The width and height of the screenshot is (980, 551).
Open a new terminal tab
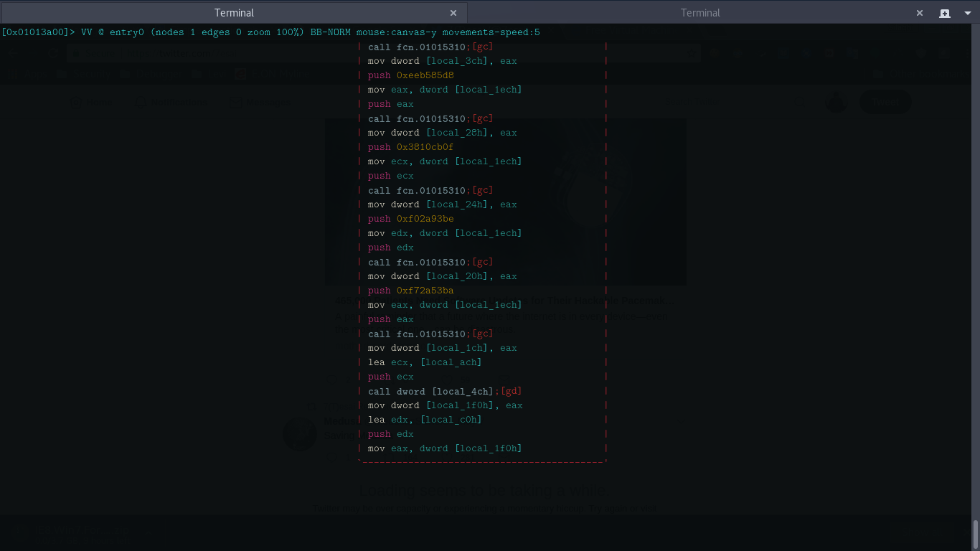point(945,13)
